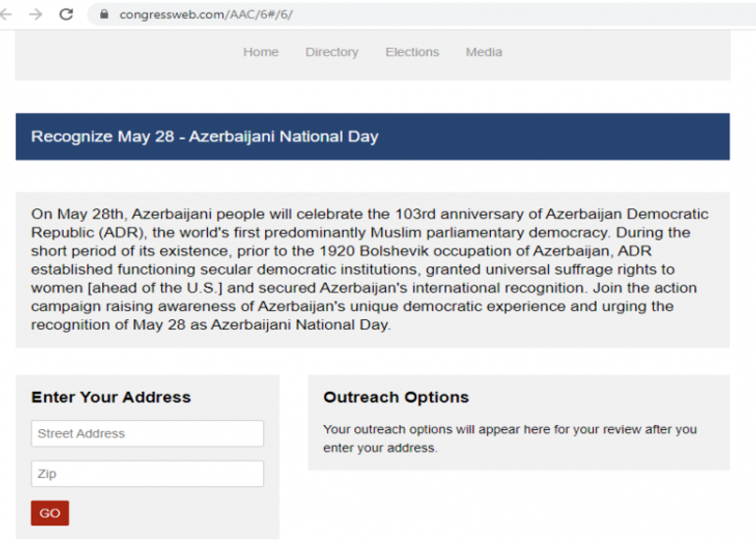Click the outreach options description text
756x540 pixels.
tap(511, 438)
